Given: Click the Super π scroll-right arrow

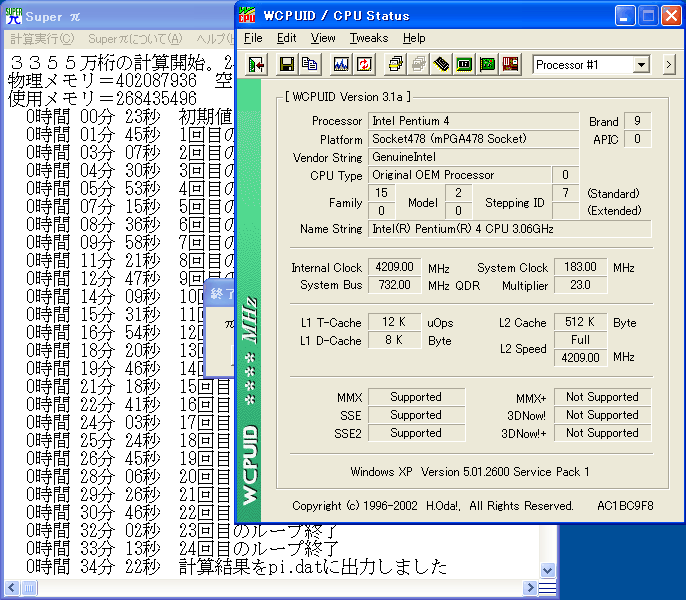Looking at the screenshot, I should pyautogui.click(x=530, y=588).
